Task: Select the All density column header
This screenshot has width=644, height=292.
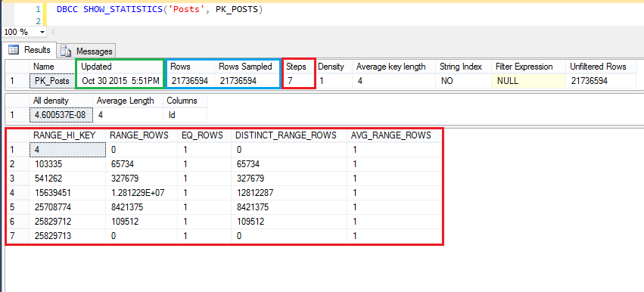Action: click(x=61, y=101)
